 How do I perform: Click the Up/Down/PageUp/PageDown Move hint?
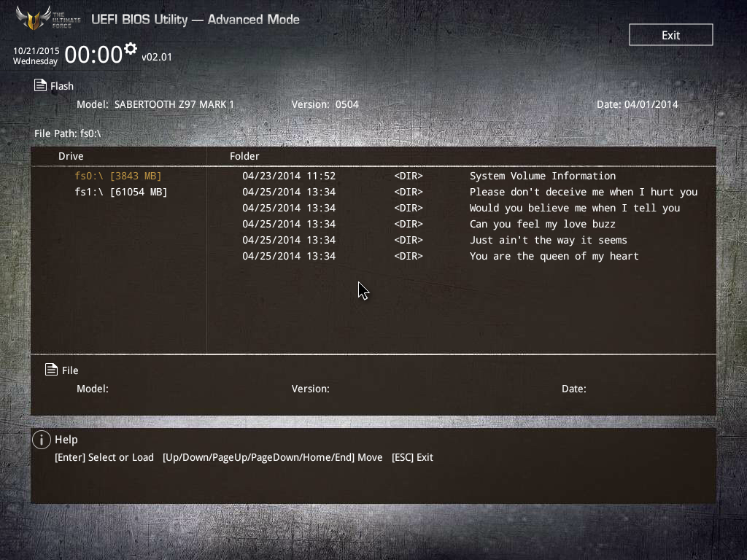273,457
